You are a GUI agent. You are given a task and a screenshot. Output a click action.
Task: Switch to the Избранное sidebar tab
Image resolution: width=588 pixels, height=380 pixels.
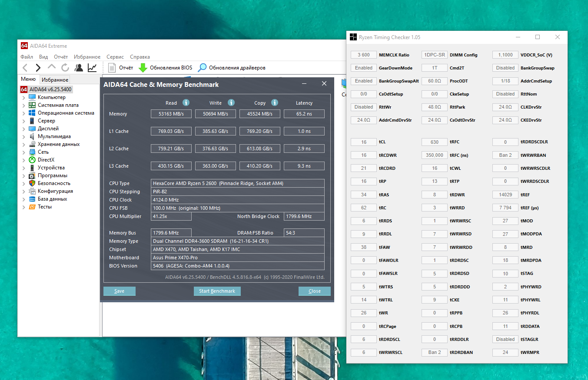coord(55,80)
